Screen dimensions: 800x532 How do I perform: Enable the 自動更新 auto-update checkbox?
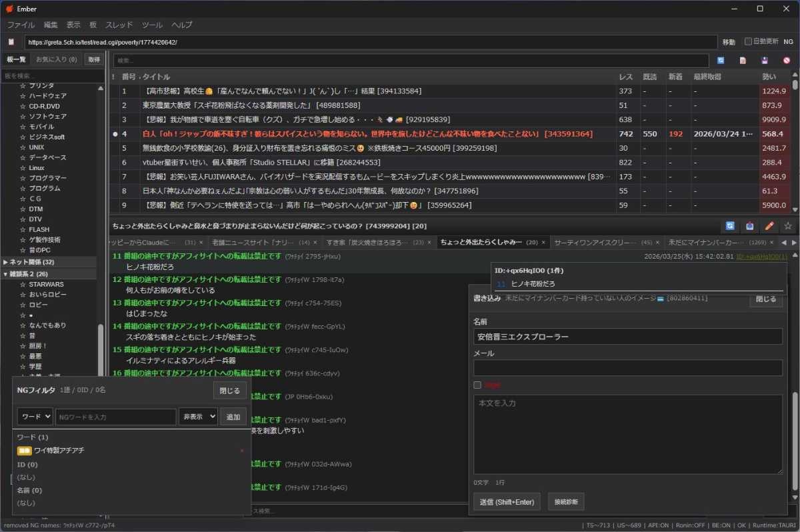(x=748, y=41)
